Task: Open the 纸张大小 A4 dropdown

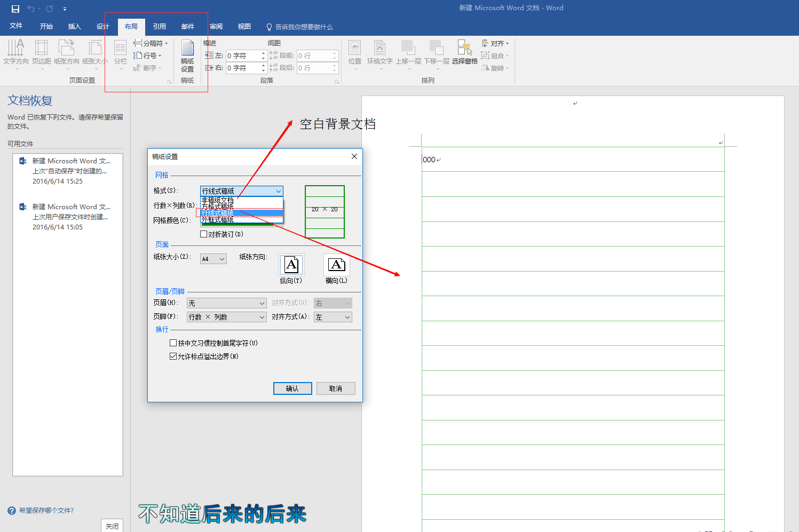Action: pos(213,259)
